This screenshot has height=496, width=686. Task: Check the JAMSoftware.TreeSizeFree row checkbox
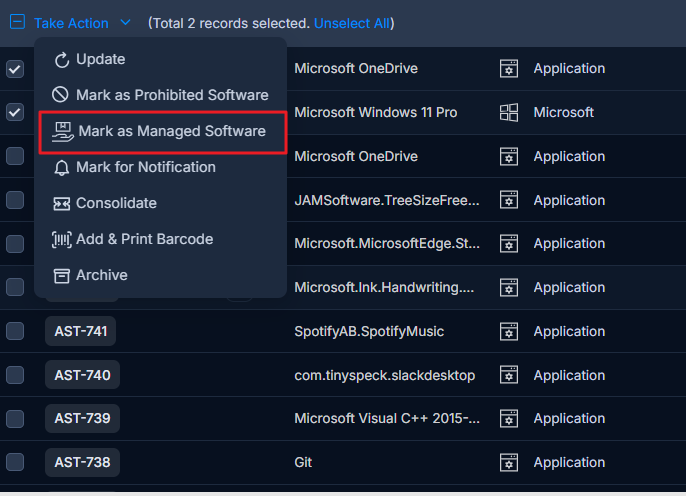coord(15,200)
